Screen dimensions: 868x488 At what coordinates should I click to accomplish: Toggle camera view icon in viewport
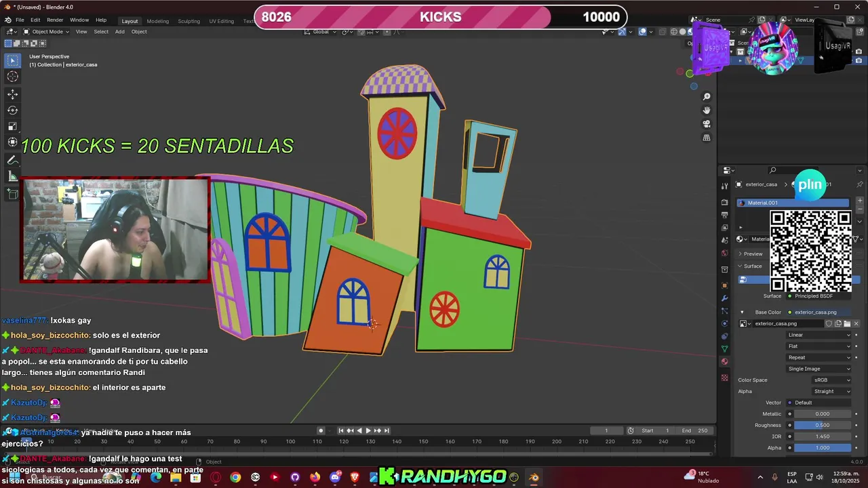pos(707,124)
